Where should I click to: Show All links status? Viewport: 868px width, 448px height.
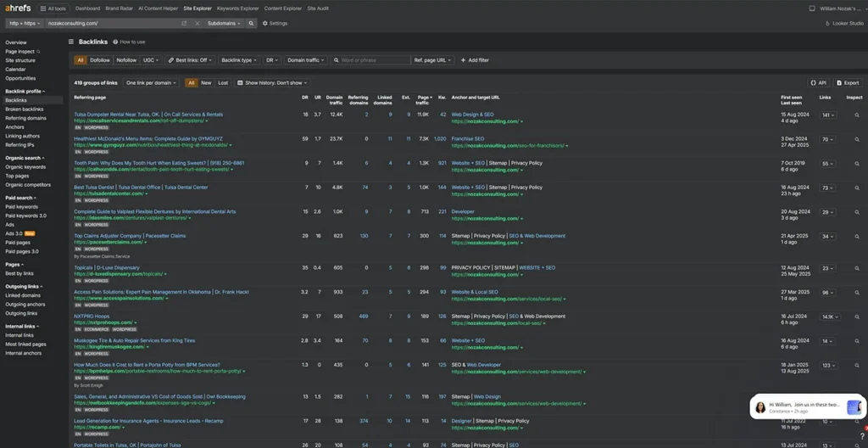point(192,82)
